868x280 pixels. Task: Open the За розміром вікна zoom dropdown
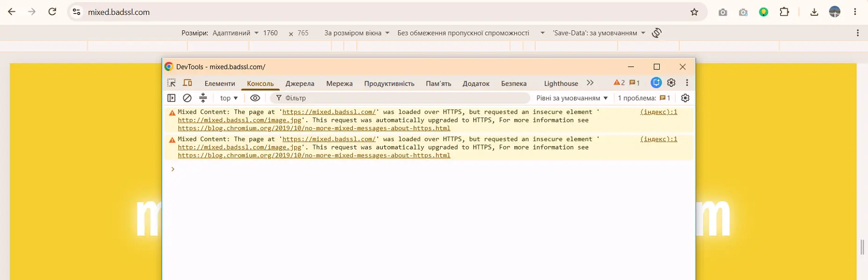pyautogui.click(x=357, y=33)
